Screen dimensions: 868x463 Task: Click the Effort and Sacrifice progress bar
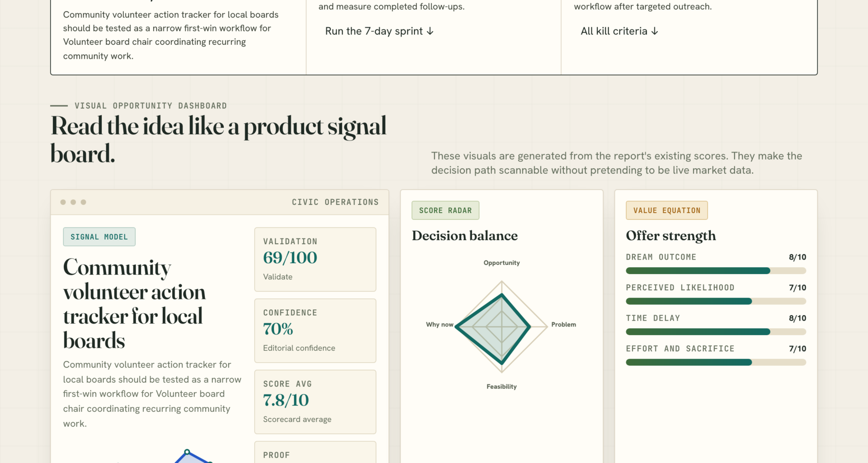click(716, 362)
